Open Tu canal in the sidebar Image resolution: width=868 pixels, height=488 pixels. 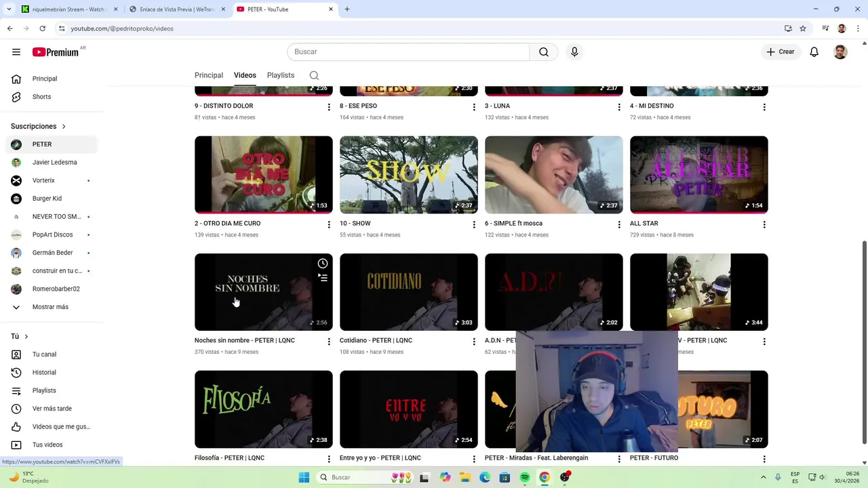[x=50, y=354]
